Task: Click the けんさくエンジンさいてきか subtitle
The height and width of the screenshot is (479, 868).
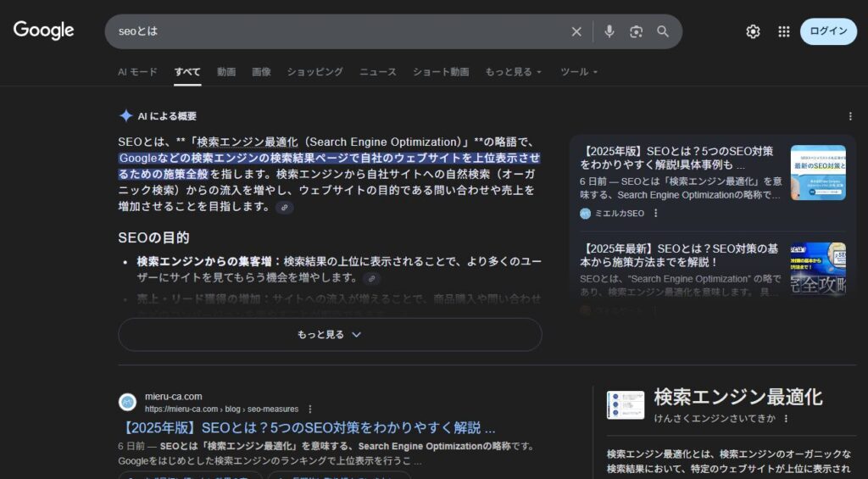Action: (x=715, y=419)
